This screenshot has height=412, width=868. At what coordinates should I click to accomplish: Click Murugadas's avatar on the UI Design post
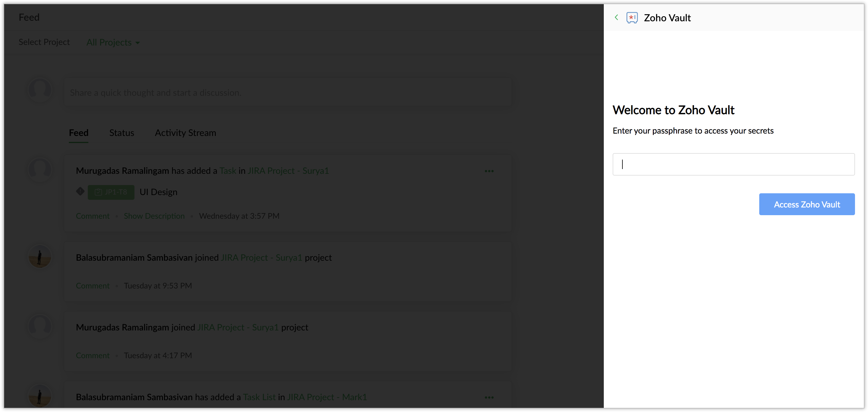(40, 169)
